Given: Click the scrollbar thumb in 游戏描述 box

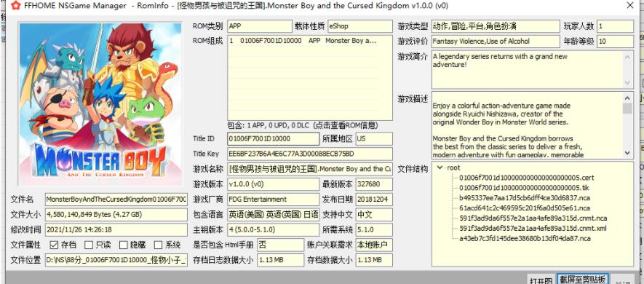Looking at the screenshot, I should (627, 109).
